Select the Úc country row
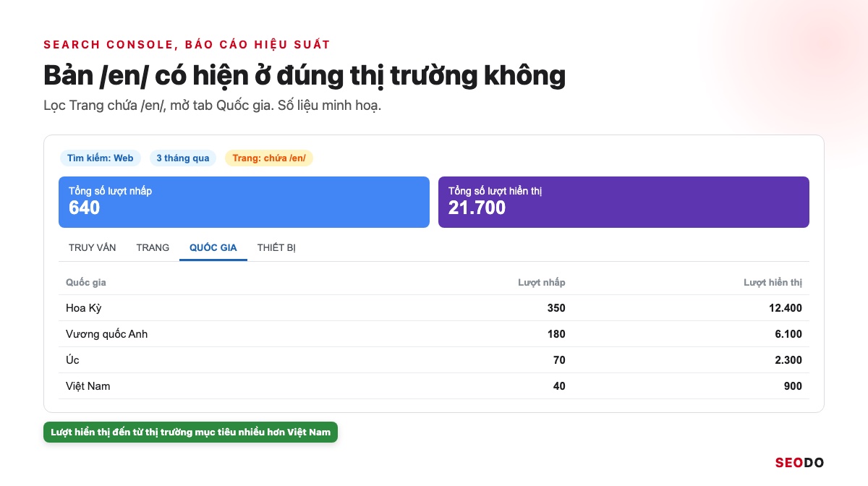Screen dimensions: 868x486 click(x=434, y=360)
